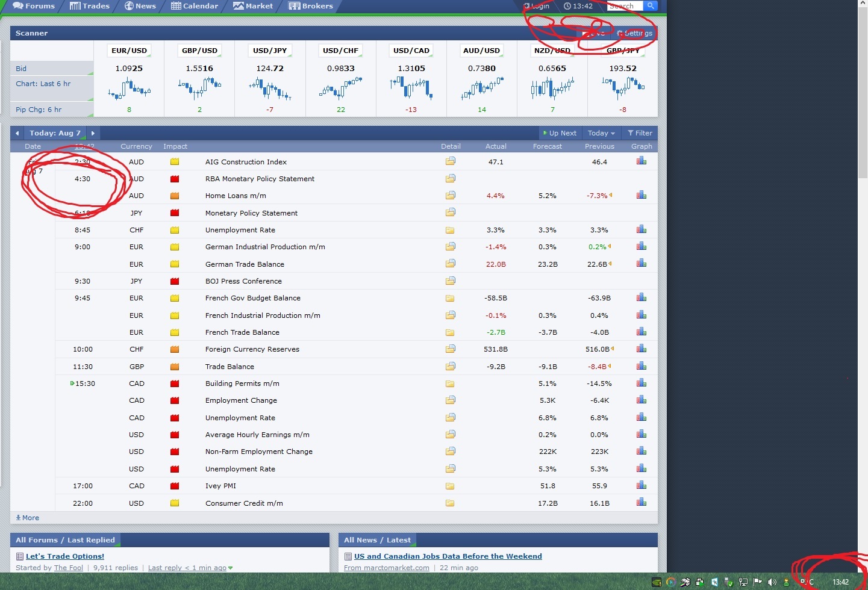Open the Today range dropdown
The height and width of the screenshot is (590, 868).
click(x=601, y=133)
